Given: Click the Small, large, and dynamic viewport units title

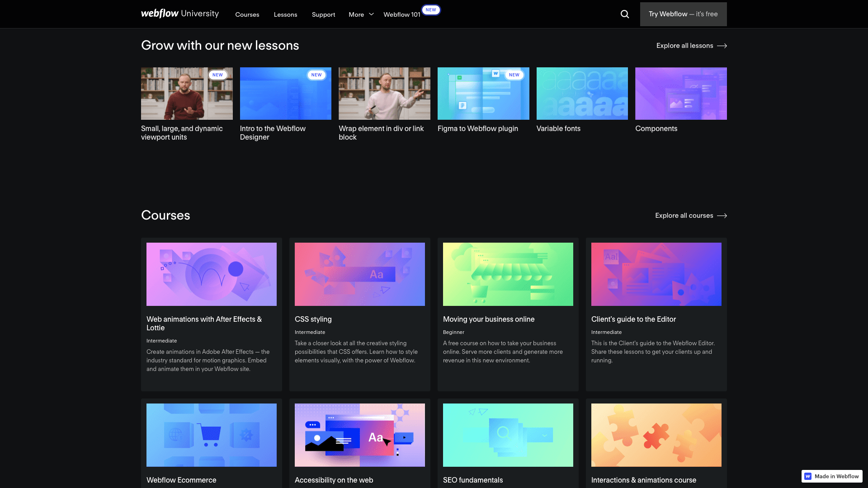Looking at the screenshot, I should [182, 133].
